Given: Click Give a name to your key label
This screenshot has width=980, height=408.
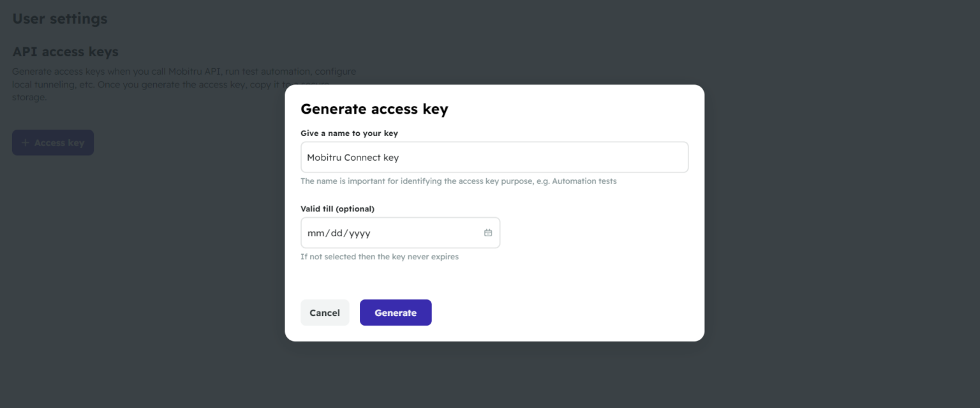Looking at the screenshot, I should click(349, 133).
